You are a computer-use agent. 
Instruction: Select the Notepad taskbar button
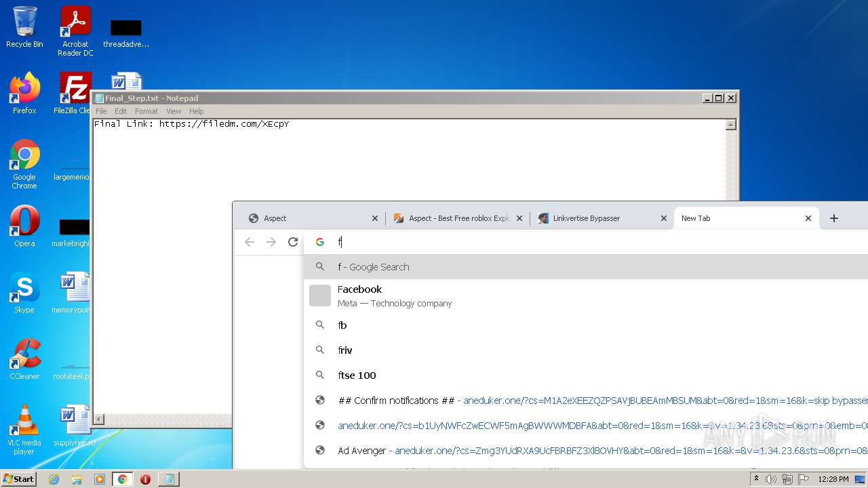(x=168, y=479)
